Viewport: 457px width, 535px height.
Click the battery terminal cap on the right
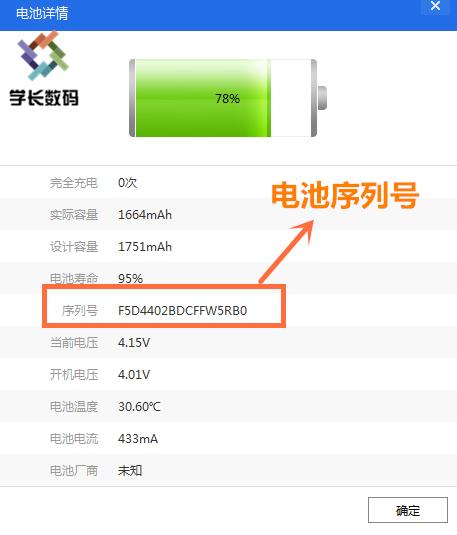pyautogui.click(x=322, y=98)
